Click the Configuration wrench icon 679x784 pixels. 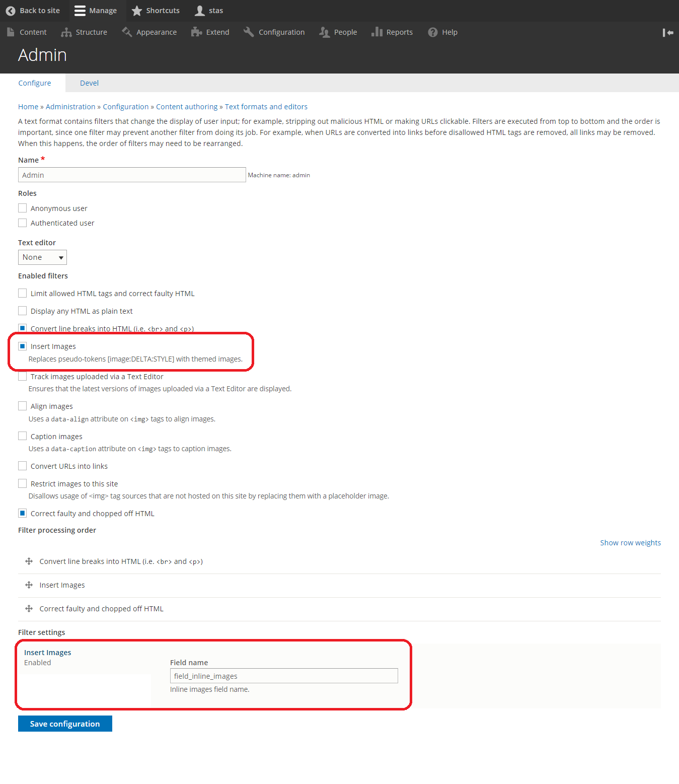click(x=249, y=32)
